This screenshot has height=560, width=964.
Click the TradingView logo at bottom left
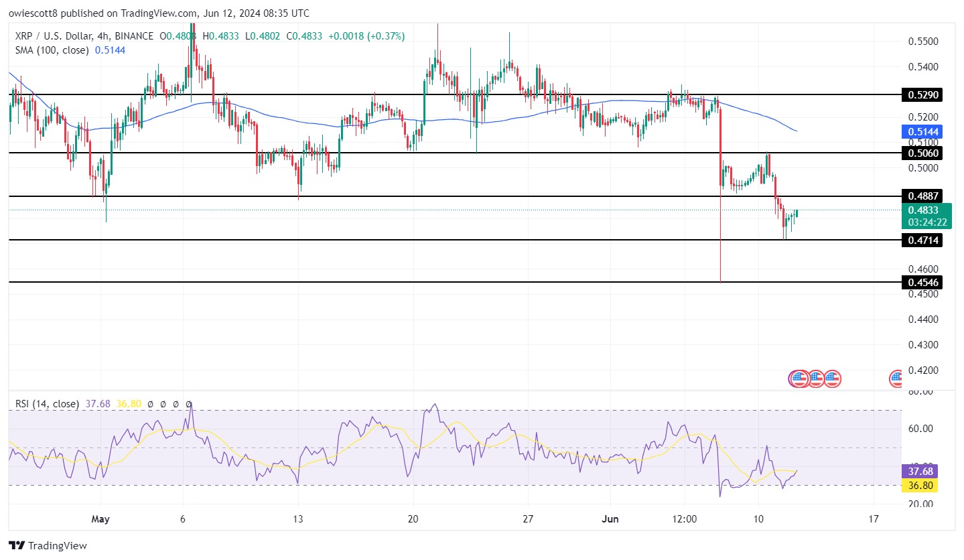coord(48,545)
